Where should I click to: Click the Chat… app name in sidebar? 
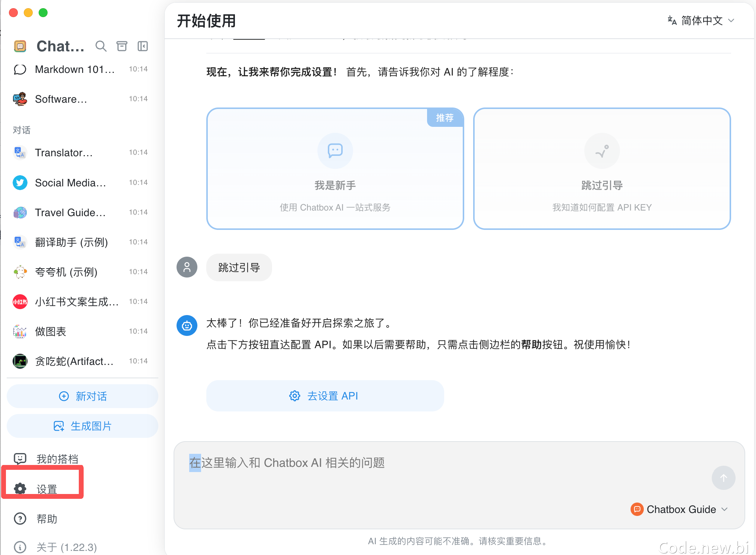click(x=60, y=46)
